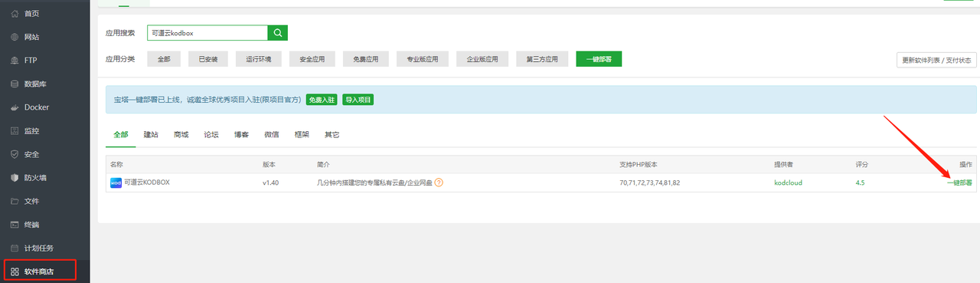980x283 pixels.
Task: Click the orange help question mark icon
Action: pyautogui.click(x=439, y=183)
